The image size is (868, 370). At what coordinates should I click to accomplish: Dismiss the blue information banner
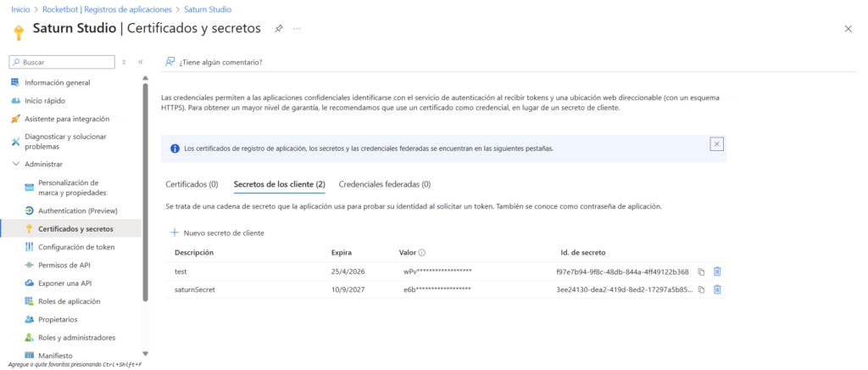[x=716, y=144]
